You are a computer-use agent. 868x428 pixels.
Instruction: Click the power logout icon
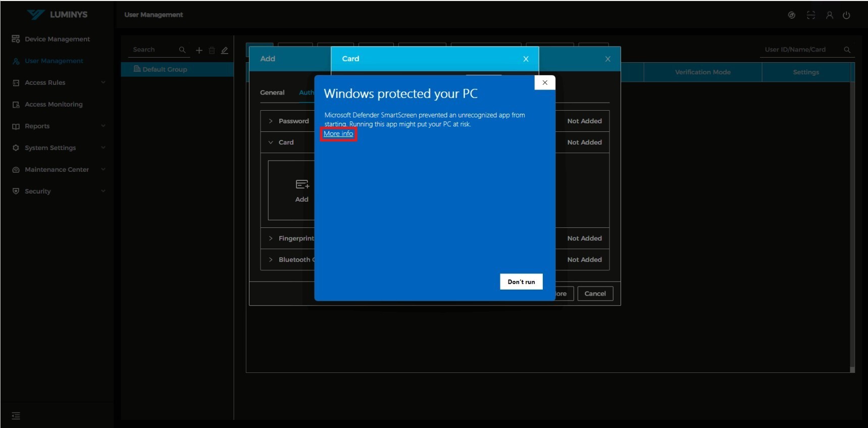pos(846,15)
